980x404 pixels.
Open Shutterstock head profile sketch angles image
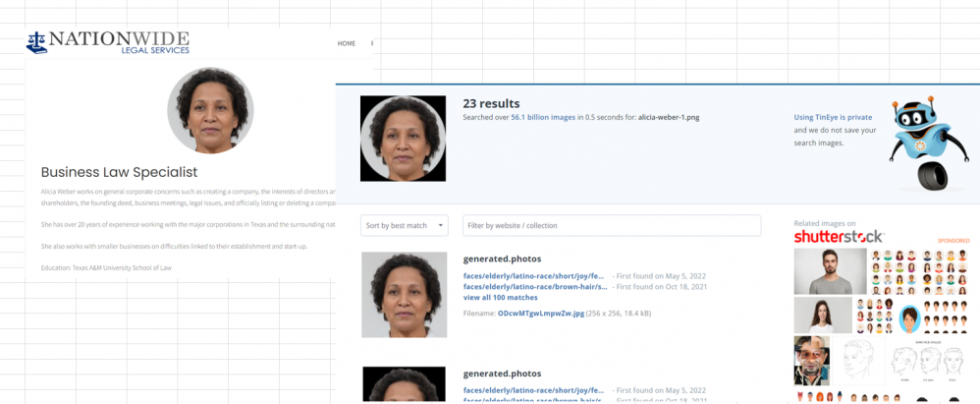929,362
